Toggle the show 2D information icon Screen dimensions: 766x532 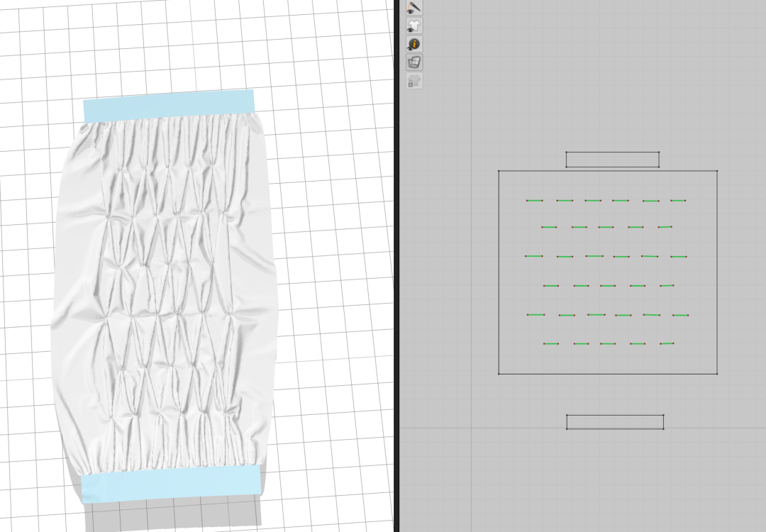tap(414, 44)
